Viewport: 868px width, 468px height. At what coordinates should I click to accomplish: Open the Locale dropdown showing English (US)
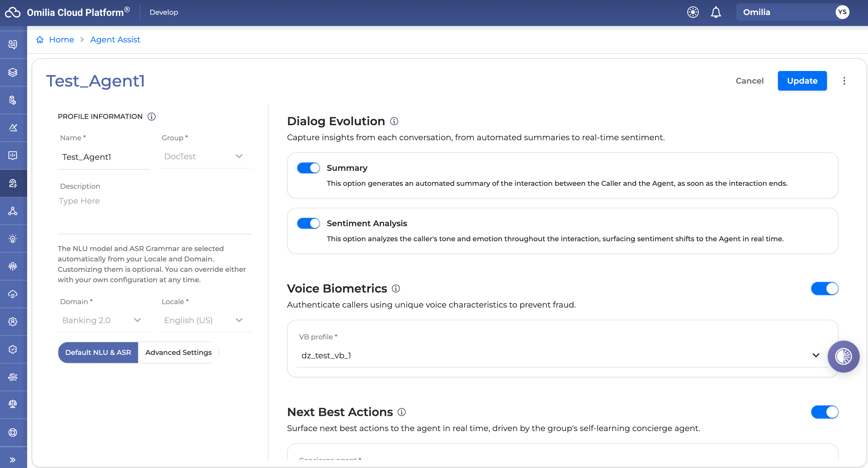206,320
